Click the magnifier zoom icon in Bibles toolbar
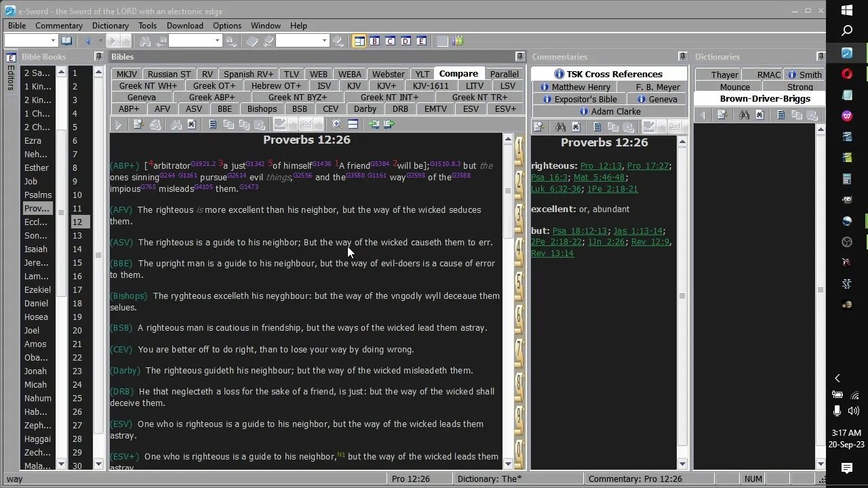The image size is (868, 488). pos(337,124)
